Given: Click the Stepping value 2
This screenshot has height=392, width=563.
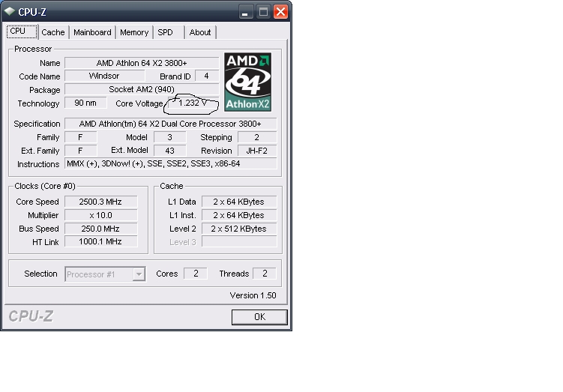Looking at the screenshot, I should tap(257, 137).
